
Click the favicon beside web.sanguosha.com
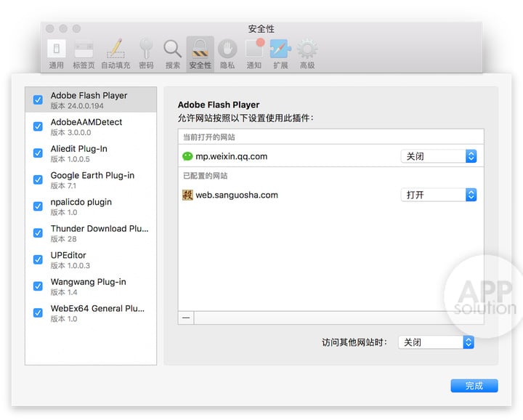pos(187,195)
